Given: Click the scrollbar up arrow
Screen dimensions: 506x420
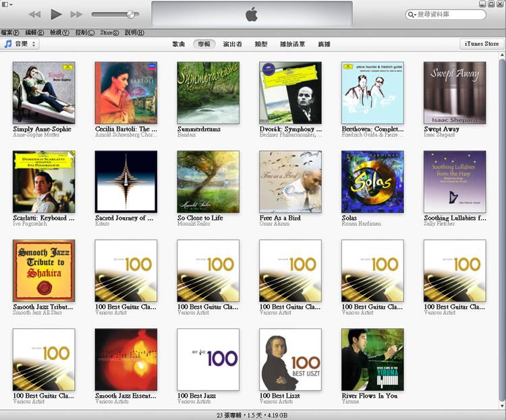Looking at the screenshot, I should click(502, 55).
